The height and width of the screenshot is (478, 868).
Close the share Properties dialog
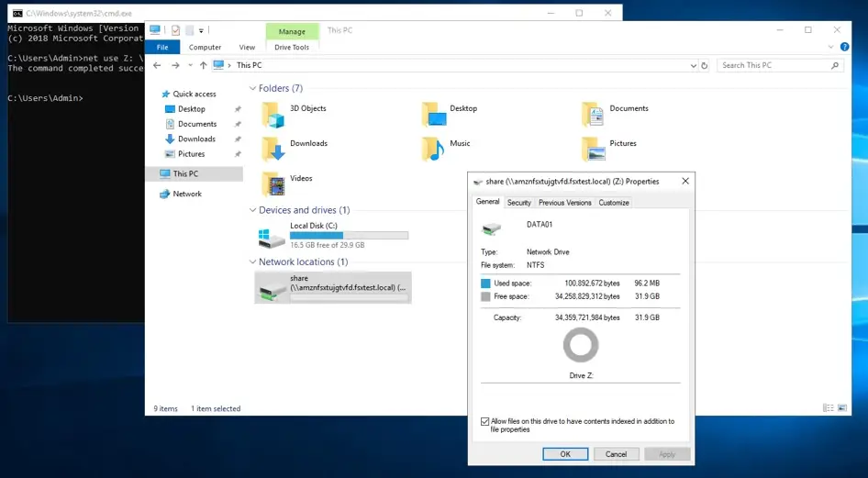(685, 181)
